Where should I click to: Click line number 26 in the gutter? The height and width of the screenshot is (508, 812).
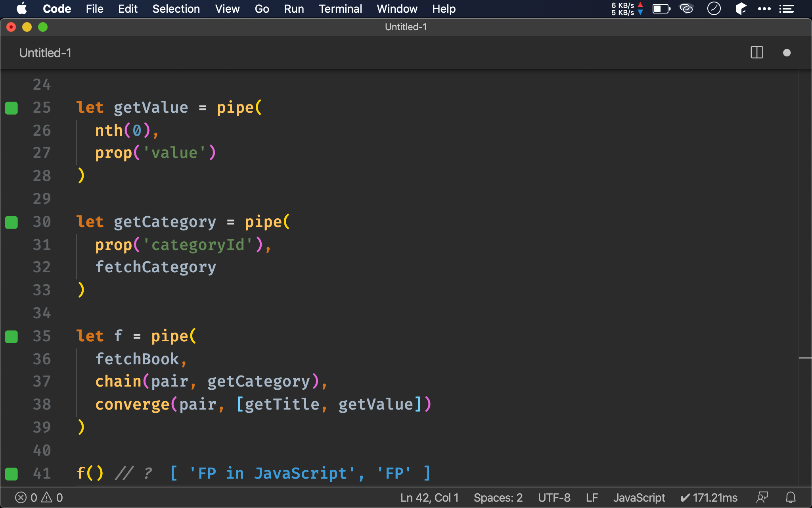pyautogui.click(x=42, y=131)
